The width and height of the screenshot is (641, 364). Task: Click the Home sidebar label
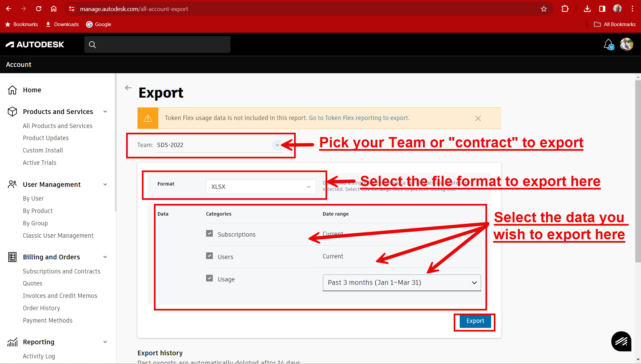32,90
